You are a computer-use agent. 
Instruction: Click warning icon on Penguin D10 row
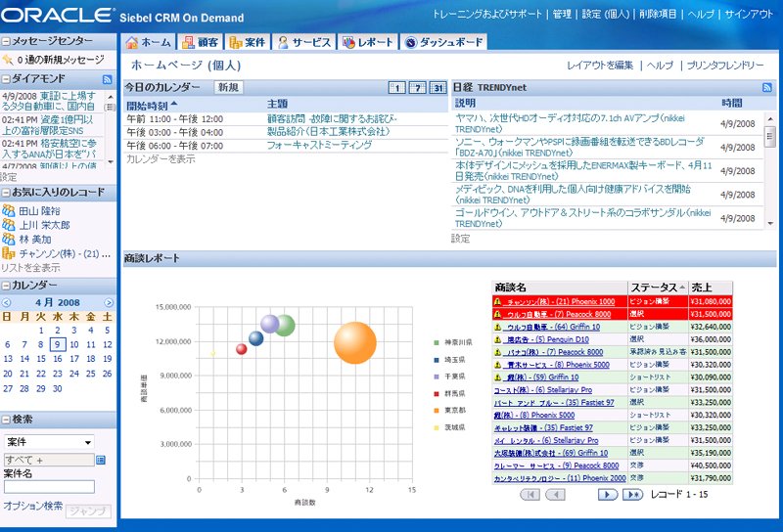[497, 339]
